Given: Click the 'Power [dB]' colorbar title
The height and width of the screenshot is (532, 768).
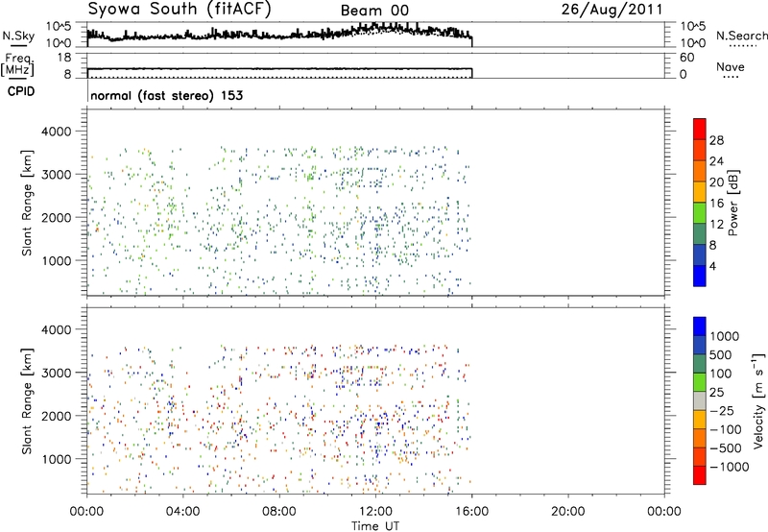Looking at the screenshot, I should (733, 203).
